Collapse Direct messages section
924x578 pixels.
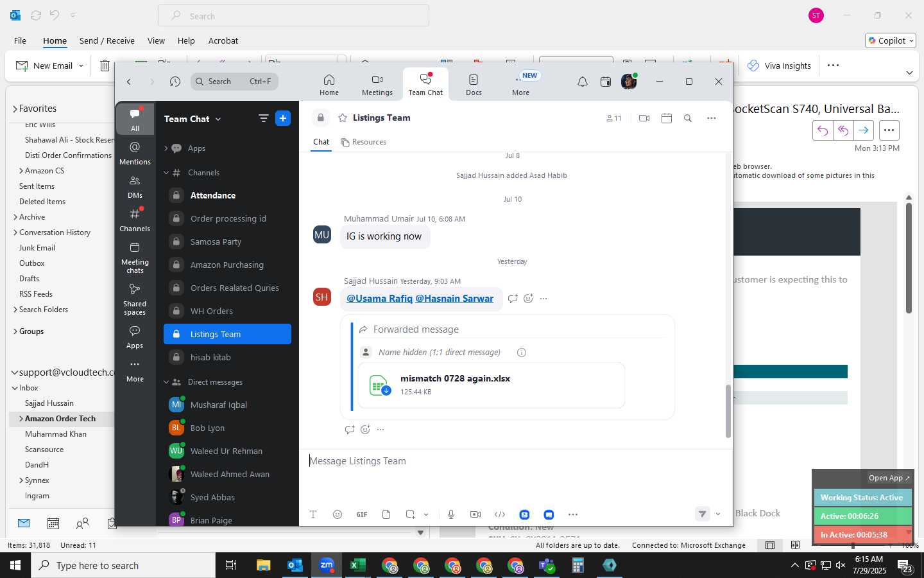coord(166,382)
